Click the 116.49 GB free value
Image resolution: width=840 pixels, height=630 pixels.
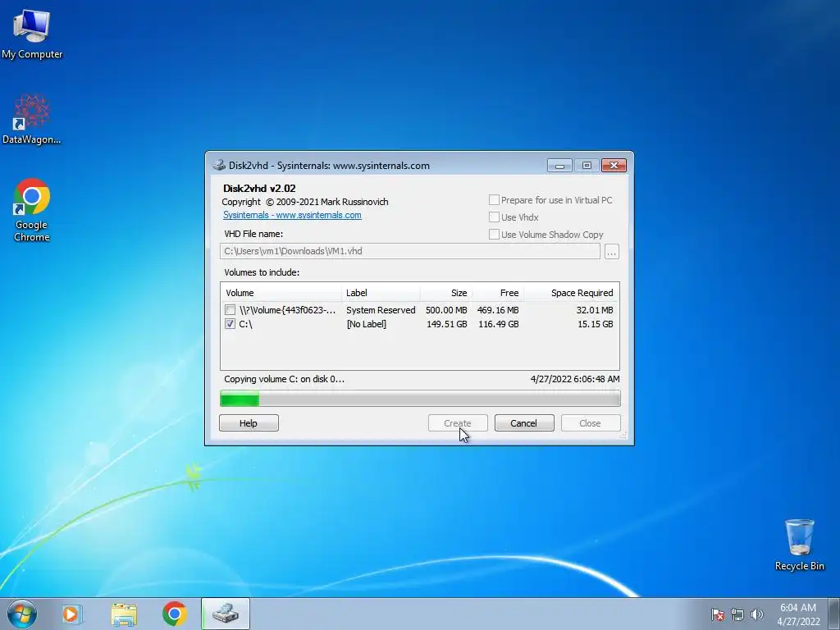[498, 324]
